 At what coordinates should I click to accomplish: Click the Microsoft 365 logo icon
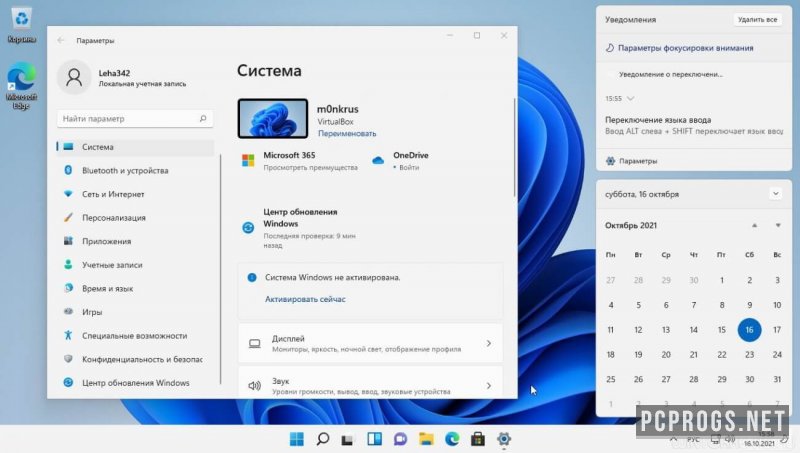[x=248, y=160]
